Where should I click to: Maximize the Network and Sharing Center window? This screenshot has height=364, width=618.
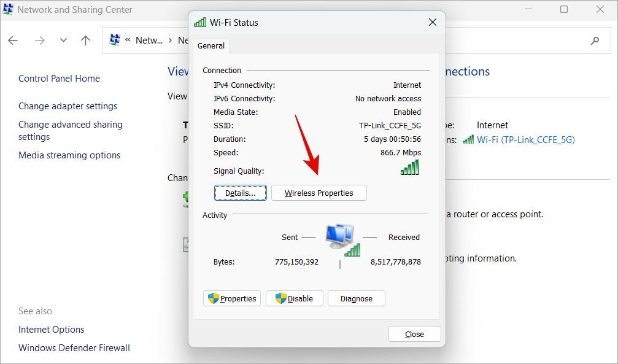[x=564, y=9]
